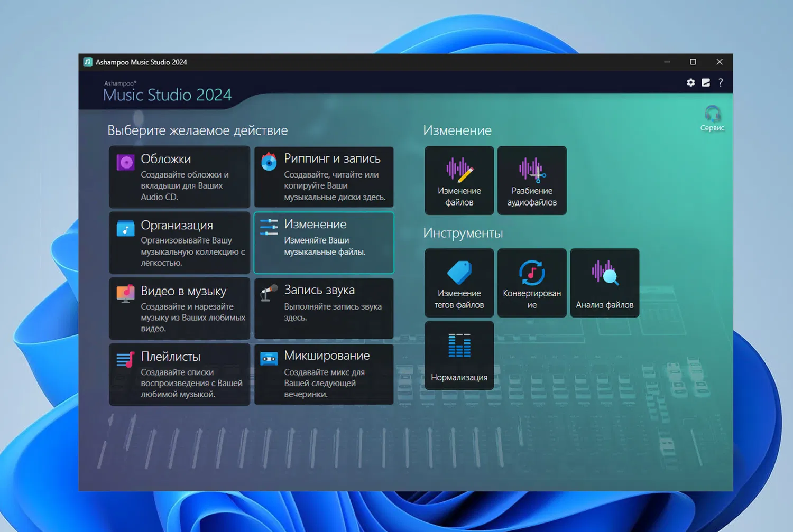793x532 pixels.
Task: Click the Видео в музыку description text
Action: click(x=193, y=317)
